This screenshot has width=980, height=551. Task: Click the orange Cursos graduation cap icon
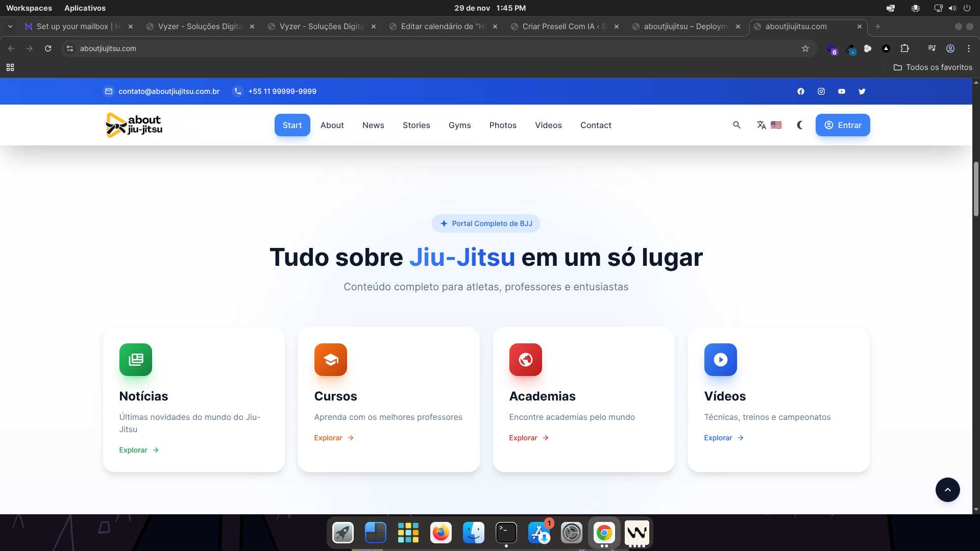pos(331,360)
